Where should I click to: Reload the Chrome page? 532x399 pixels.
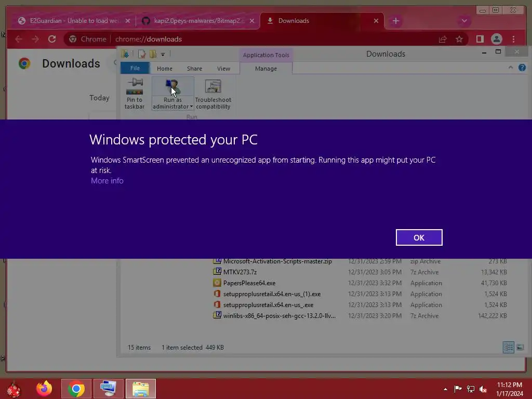[52, 39]
